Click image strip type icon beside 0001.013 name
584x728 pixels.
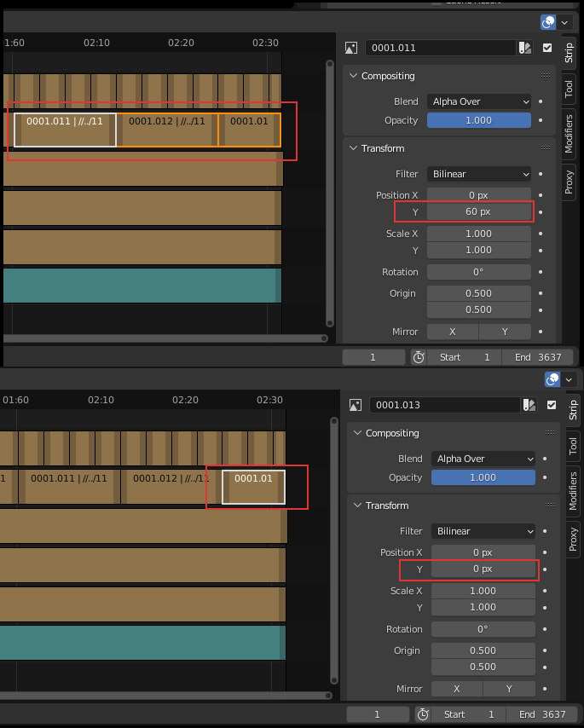tap(356, 405)
